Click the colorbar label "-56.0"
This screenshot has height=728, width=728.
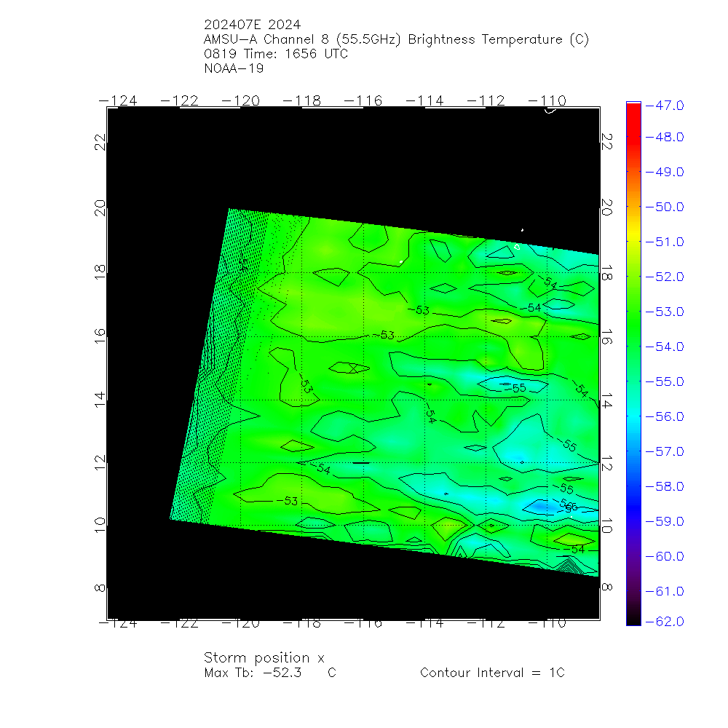click(x=665, y=416)
